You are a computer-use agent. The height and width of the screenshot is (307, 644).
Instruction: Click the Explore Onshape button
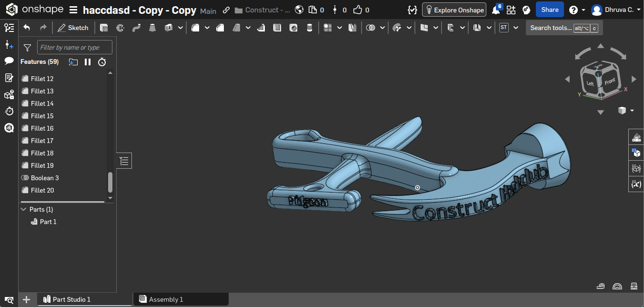pos(454,10)
